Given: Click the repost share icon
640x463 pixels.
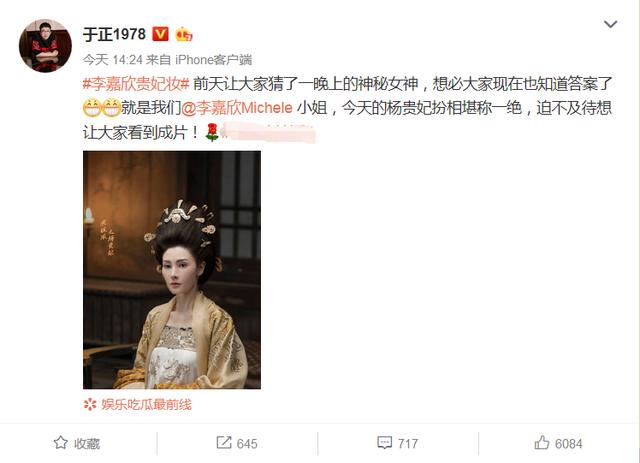Looking at the screenshot, I should (224, 443).
